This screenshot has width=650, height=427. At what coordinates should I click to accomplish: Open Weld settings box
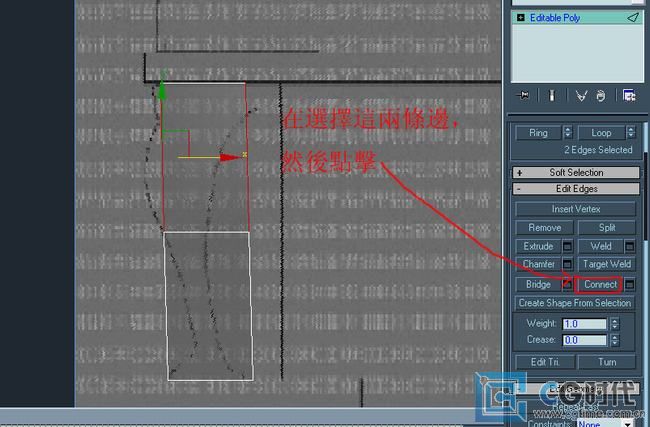tap(630, 246)
